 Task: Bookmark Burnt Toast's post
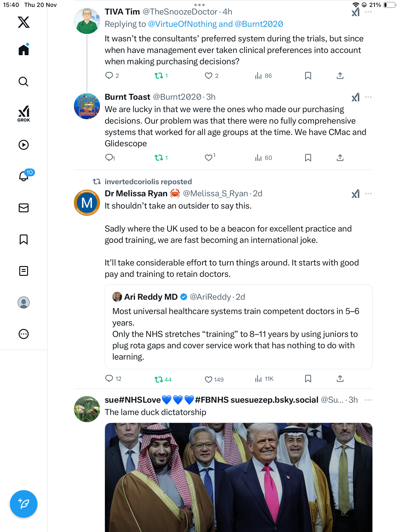pyautogui.click(x=308, y=158)
